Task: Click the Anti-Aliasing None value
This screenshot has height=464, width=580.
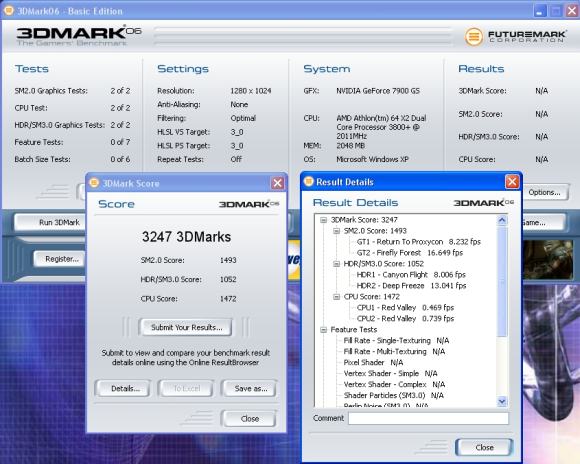Action: coord(239,104)
